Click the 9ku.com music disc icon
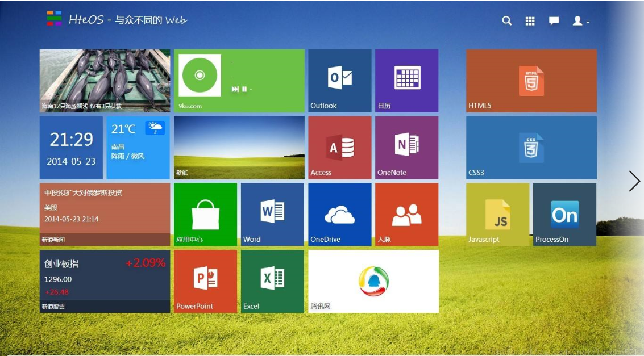Screen dimensions: 644x356 200,75
